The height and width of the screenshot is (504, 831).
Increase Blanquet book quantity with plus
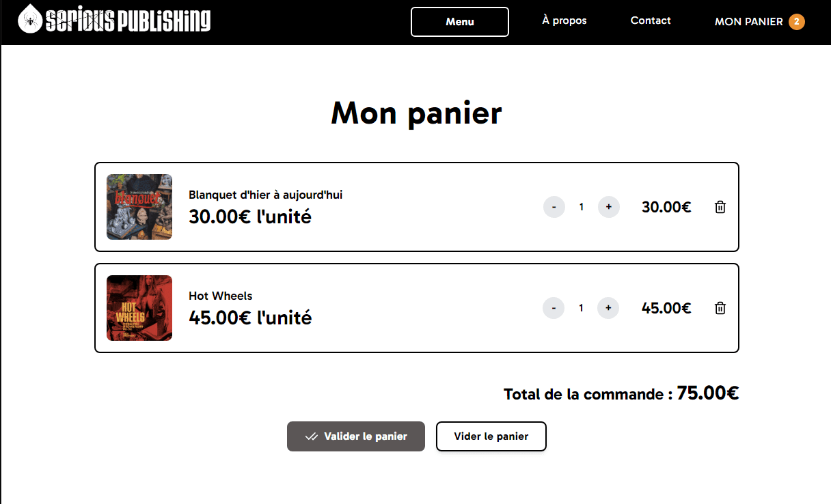click(608, 207)
